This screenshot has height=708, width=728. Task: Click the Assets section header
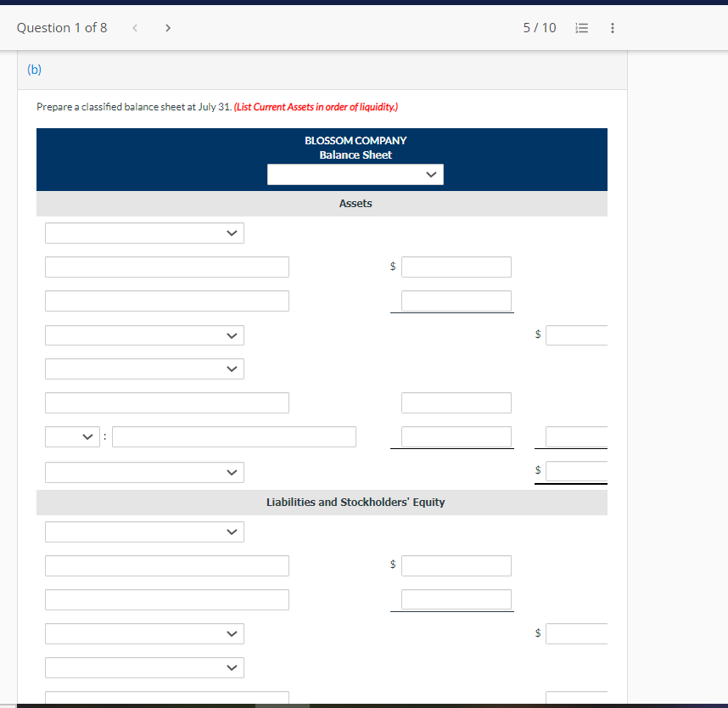point(356,204)
